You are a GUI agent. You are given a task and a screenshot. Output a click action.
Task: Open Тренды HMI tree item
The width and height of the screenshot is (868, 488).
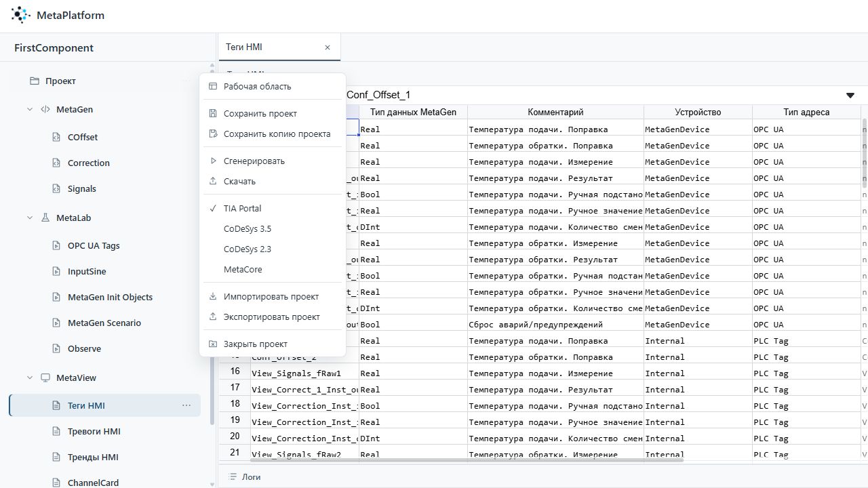pyautogui.click(x=104, y=457)
